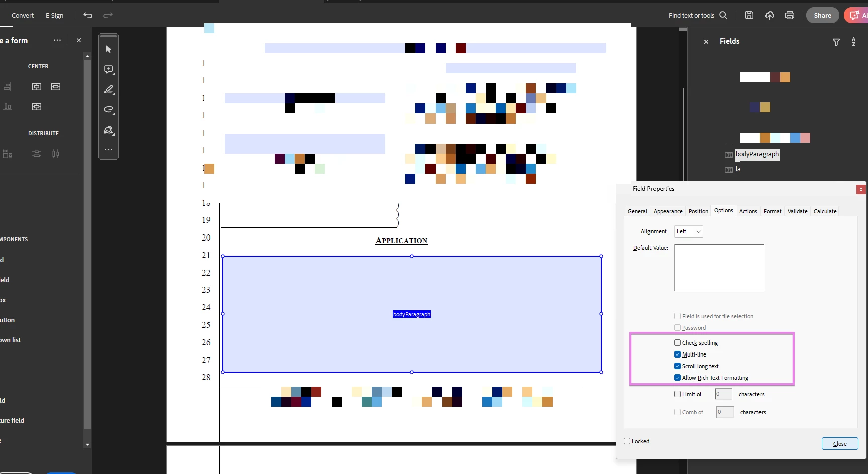Switch to the Appearance tab

(668, 211)
